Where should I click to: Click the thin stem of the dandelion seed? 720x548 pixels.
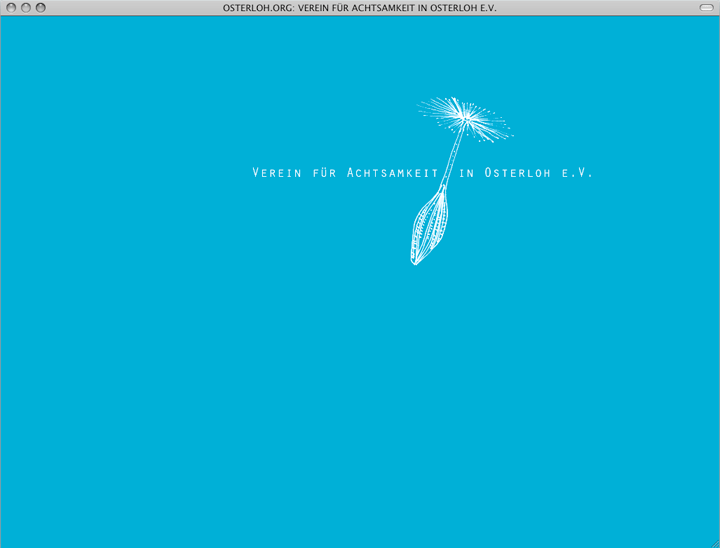pos(452,160)
